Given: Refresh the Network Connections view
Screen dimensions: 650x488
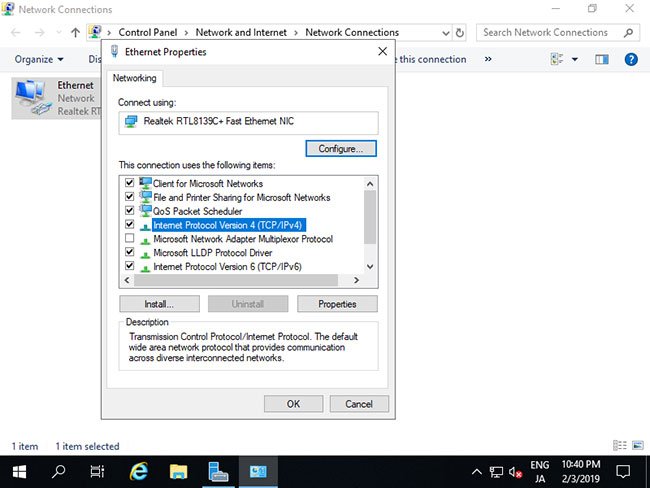Looking at the screenshot, I should [x=460, y=32].
